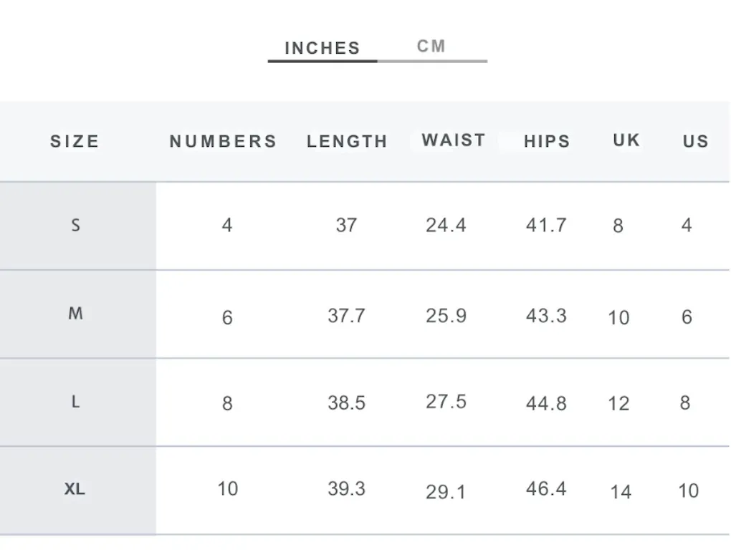
Task: Click the HIPS column header
Action: coord(547,141)
